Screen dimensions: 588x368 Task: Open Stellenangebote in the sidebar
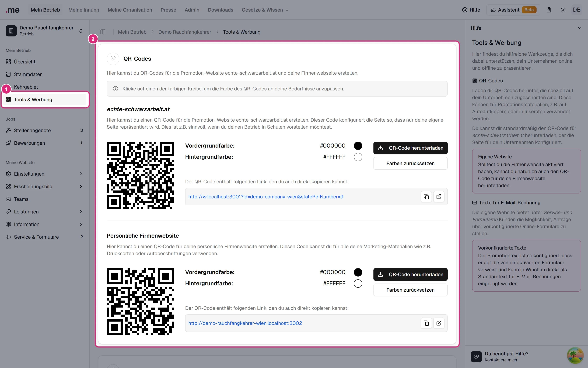click(44, 130)
